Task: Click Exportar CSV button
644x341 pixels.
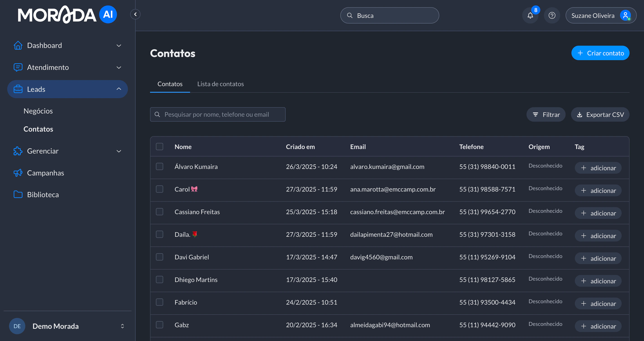Action: pyautogui.click(x=600, y=115)
